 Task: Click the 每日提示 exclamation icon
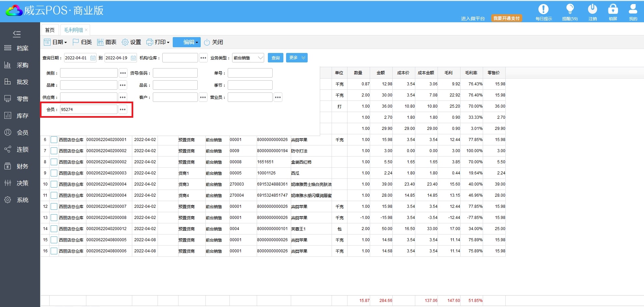[x=543, y=9]
